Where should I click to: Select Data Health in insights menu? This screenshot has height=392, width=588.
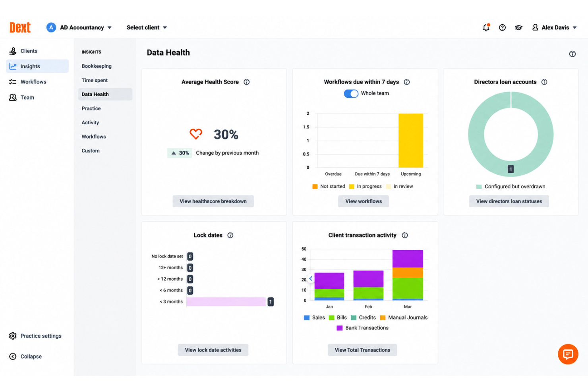point(105,94)
